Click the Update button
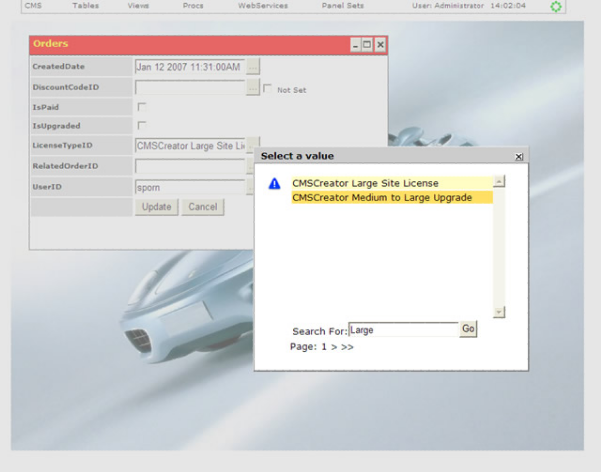 pos(156,207)
